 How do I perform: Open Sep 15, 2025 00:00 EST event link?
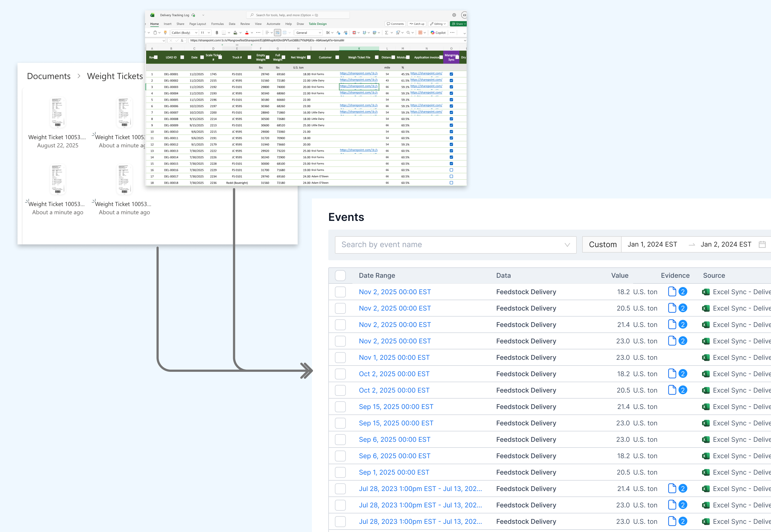coord(396,407)
